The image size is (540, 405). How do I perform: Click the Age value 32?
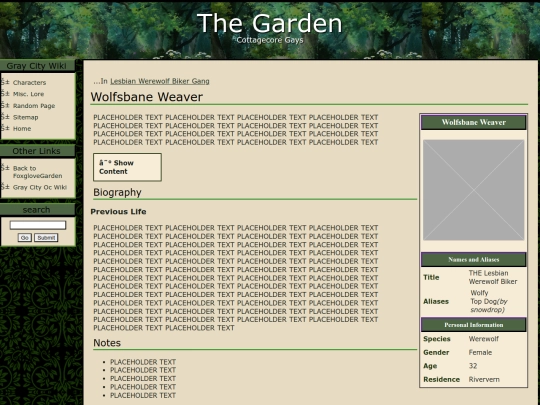point(473,366)
